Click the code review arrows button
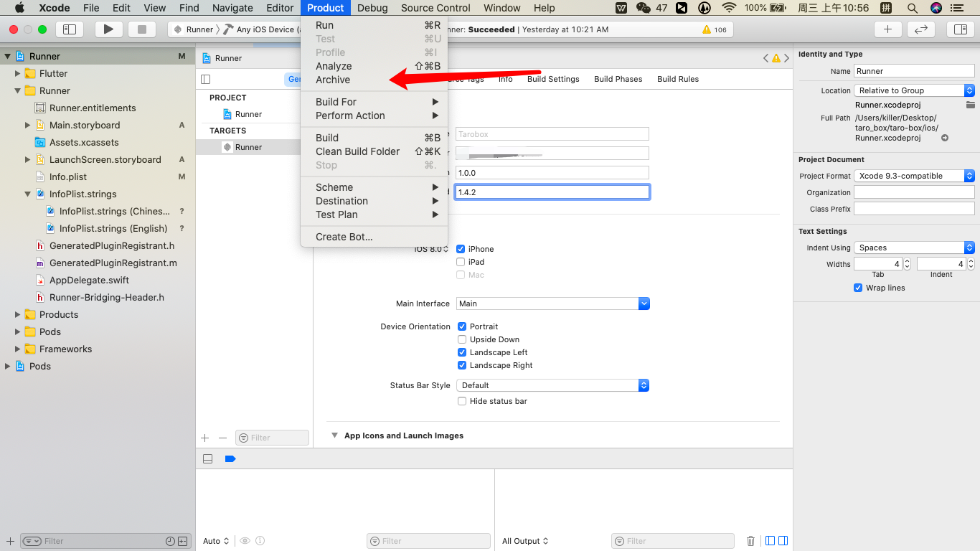The image size is (980, 551). coord(921,29)
